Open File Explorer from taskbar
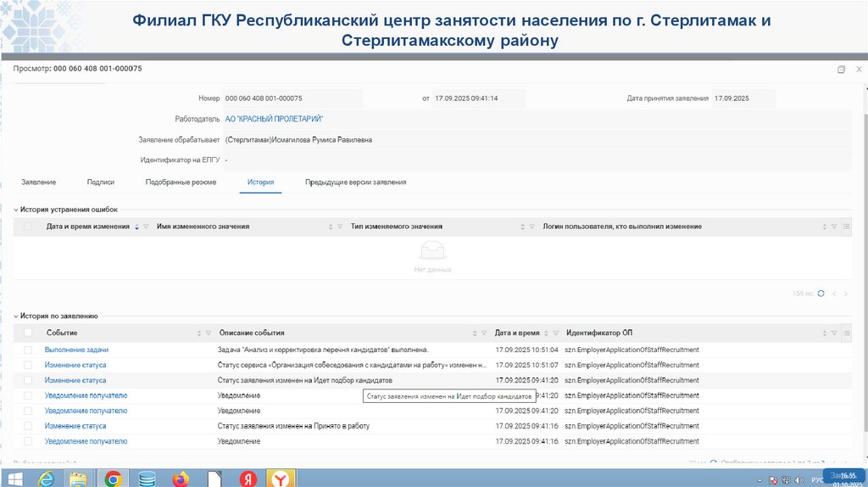 [79, 479]
